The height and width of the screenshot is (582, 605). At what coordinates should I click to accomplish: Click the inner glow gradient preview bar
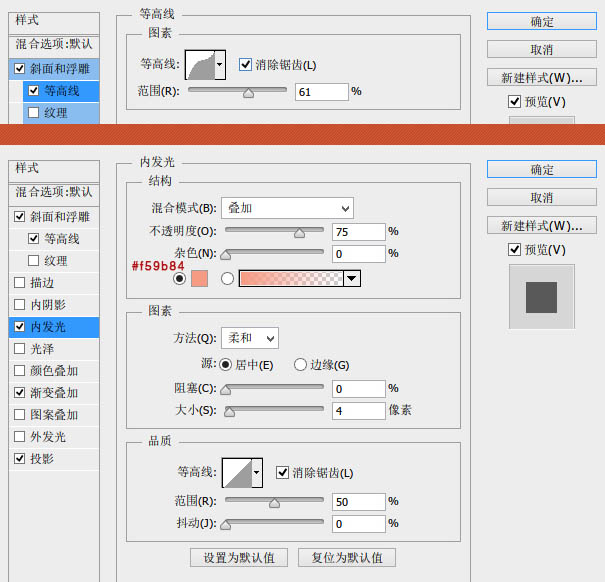click(291, 278)
